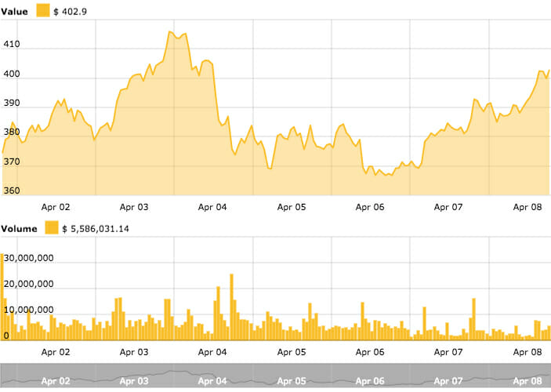Image resolution: width=551 pixels, height=392 pixels.
Task: Click Apr 03 label under the volume chart
Action: tap(134, 353)
